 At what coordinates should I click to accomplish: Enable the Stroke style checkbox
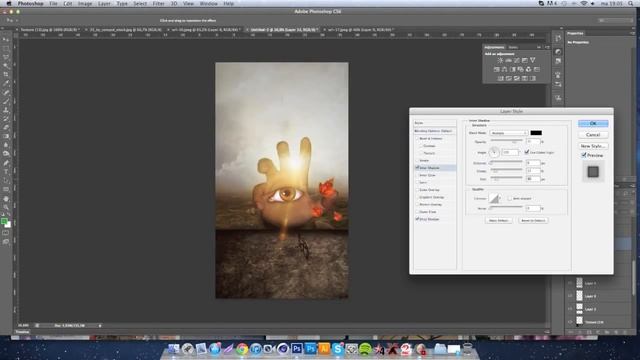point(417,160)
